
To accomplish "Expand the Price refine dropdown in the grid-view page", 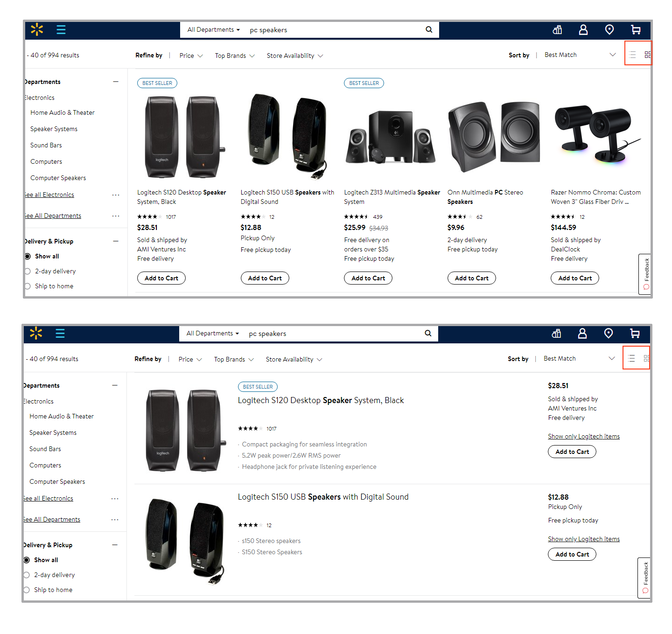I will coord(191,56).
